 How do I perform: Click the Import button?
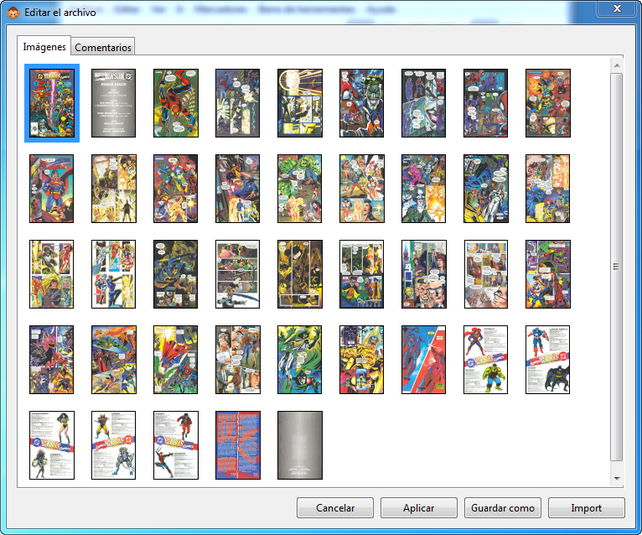(x=586, y=508)
